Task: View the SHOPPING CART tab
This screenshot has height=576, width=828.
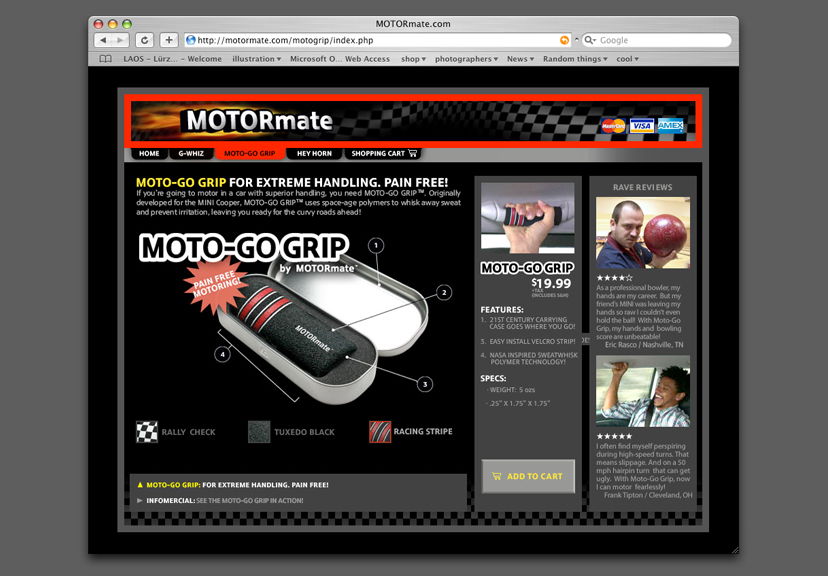Action: pyautogui.click(x=384, y=154)
